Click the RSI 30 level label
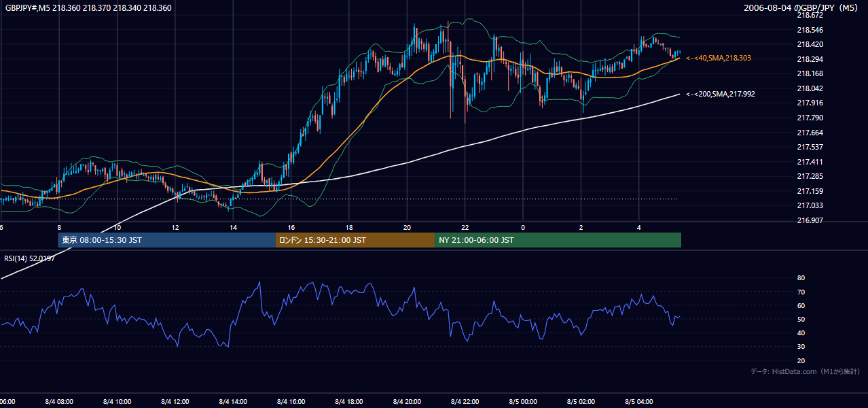This screenshot has width=868, height=408. (x=801, y=347)
